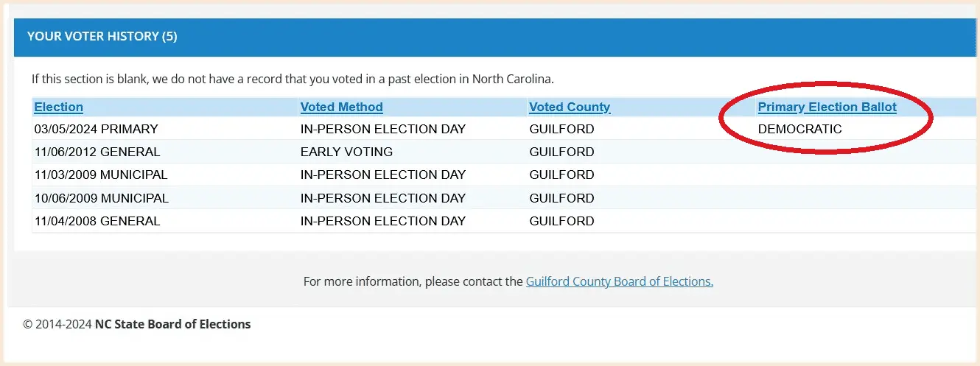Screen dimensions: 980x366
Task: Select the 11/04/2008 GENERAL election row
Action: click(97, 221)
